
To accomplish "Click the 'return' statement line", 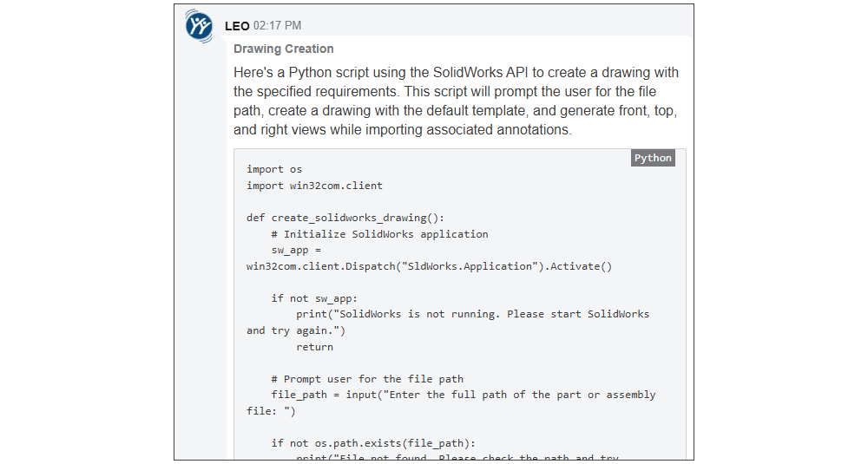I will click(x=314, y=347).
